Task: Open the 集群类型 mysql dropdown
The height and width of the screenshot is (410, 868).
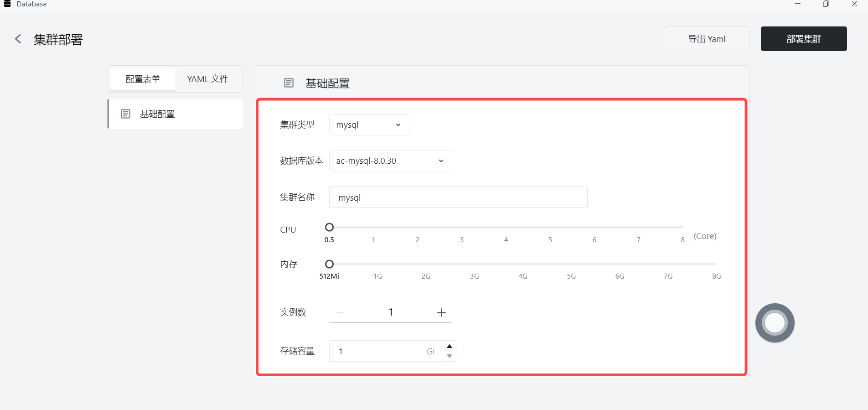Action: click(369, 125)
